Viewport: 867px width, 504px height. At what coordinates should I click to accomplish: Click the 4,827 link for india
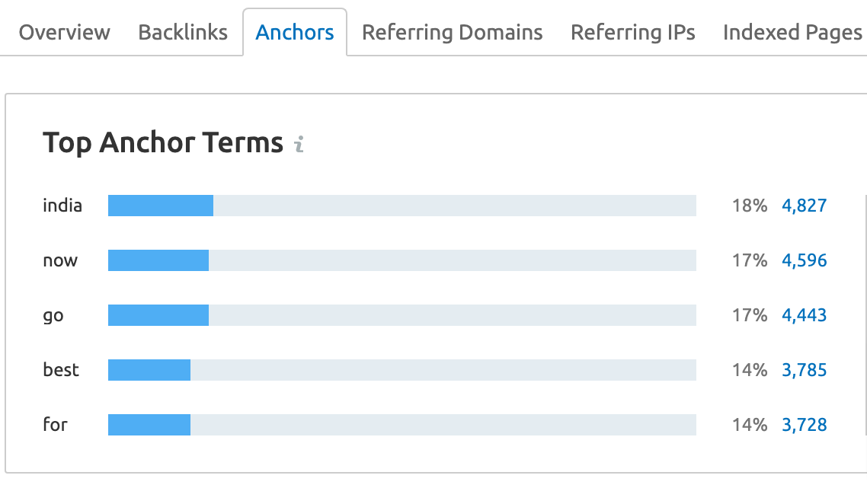(805, 205)
